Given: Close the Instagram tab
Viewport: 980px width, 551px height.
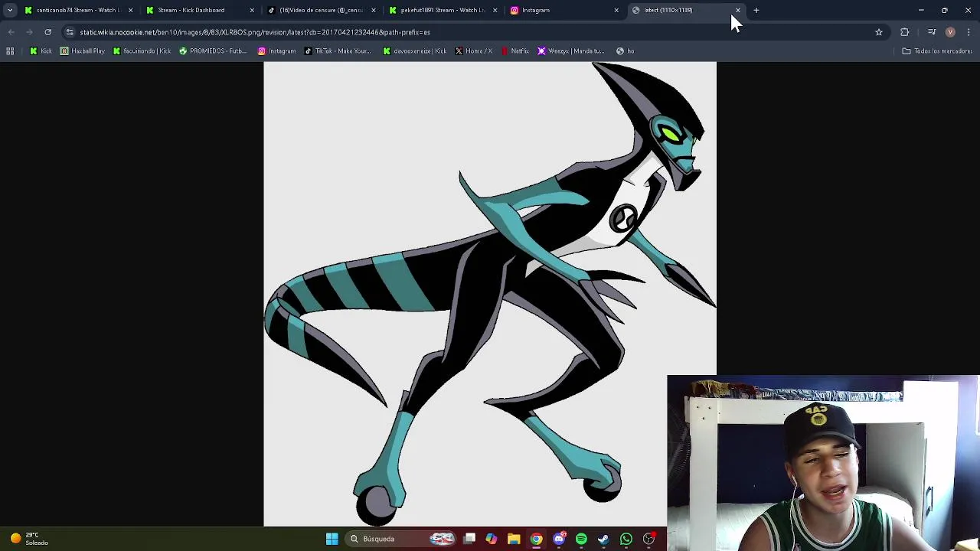Looking at the screenshot, I should tap(616, 10).
